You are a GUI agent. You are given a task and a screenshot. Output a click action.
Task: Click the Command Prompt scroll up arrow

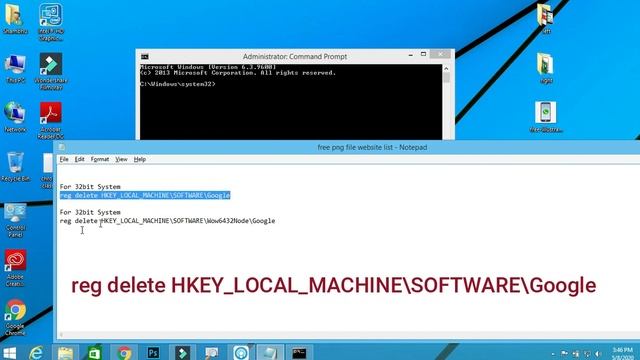coord(446,69)
